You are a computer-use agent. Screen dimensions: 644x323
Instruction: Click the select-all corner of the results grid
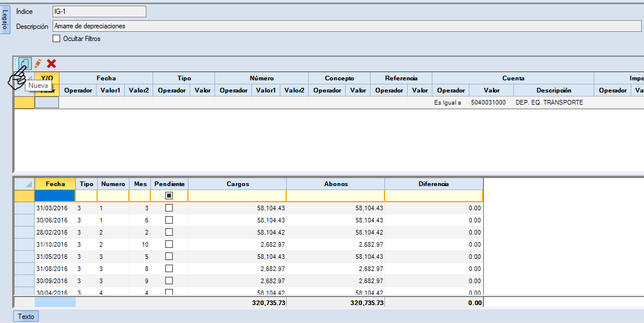pos(24,184)
